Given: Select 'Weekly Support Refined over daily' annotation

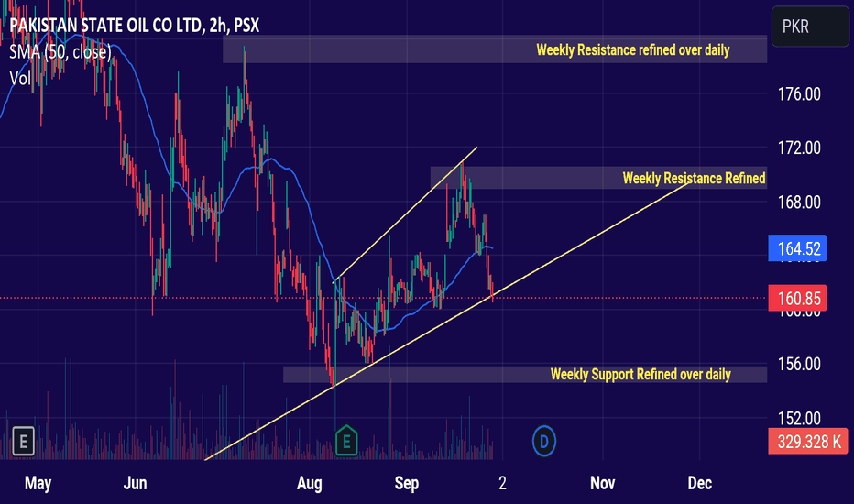Looking at the screenshot, I should pos(640,374).
